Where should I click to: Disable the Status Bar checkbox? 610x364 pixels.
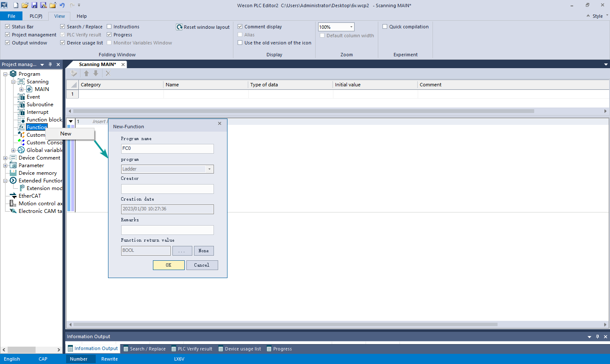(x=8, y=27)
